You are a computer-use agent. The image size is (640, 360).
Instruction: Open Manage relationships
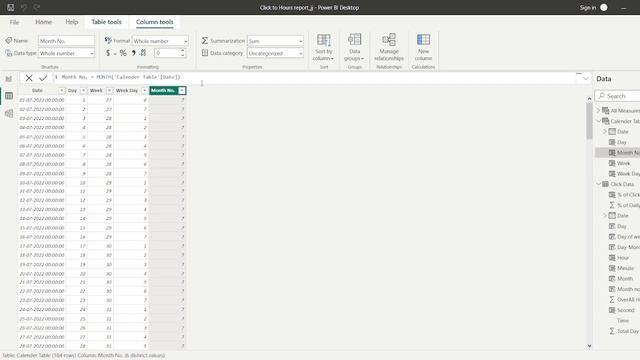(389, 47)
